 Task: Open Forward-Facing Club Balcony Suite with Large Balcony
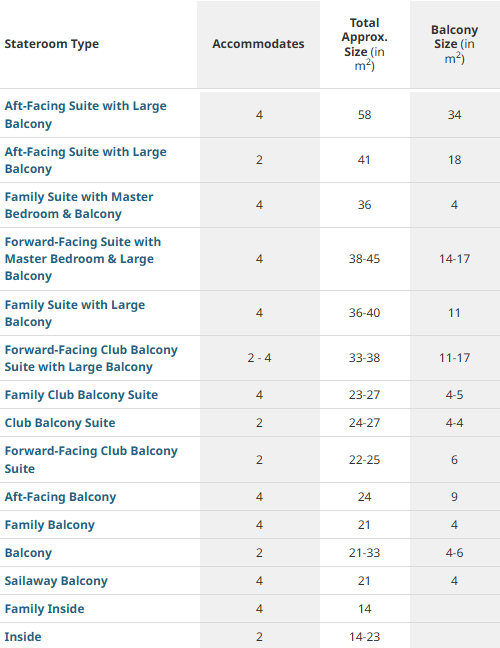[91, 358]
